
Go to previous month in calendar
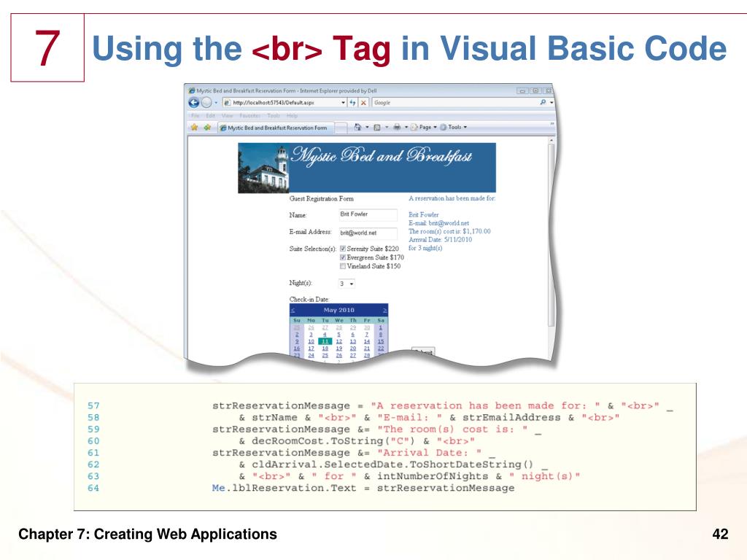pos(293,311)
